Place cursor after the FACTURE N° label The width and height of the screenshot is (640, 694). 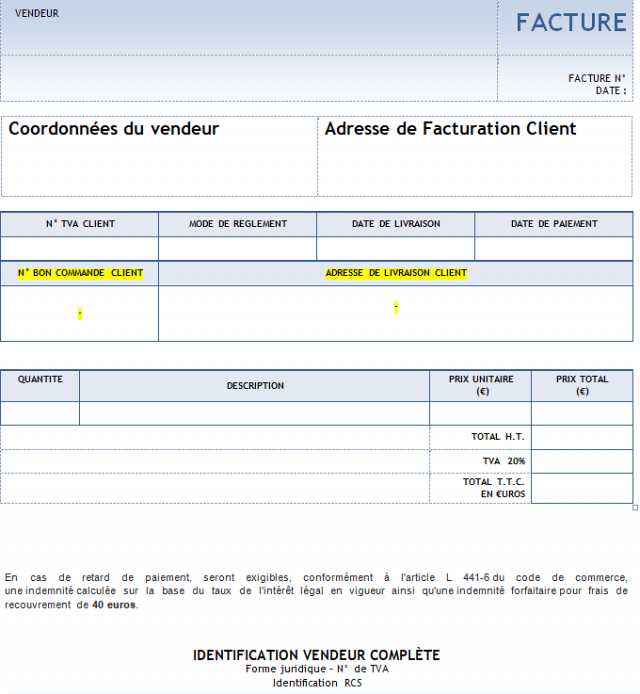[628, 78]
